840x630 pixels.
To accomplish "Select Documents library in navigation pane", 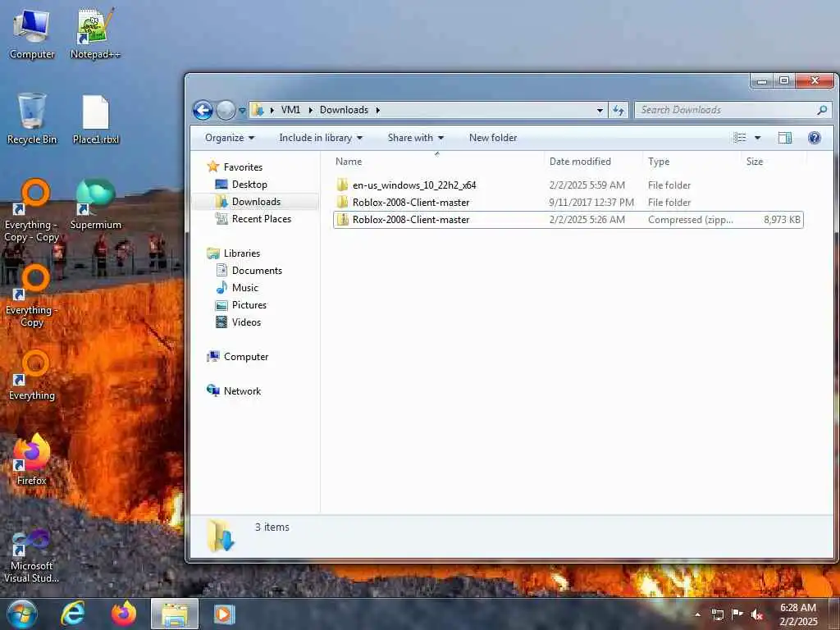I will 249,271.
